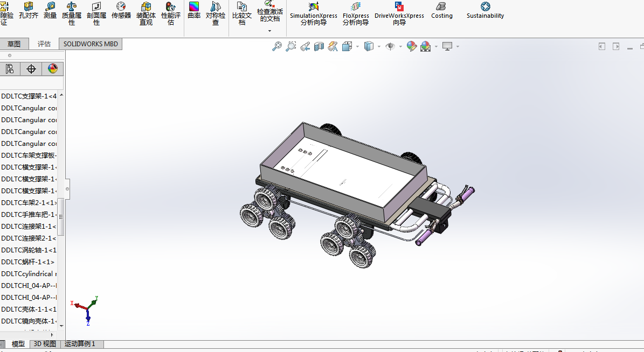Toggle Hide/Show Items eye icon

pyautogui.click(x=390, y=46)
